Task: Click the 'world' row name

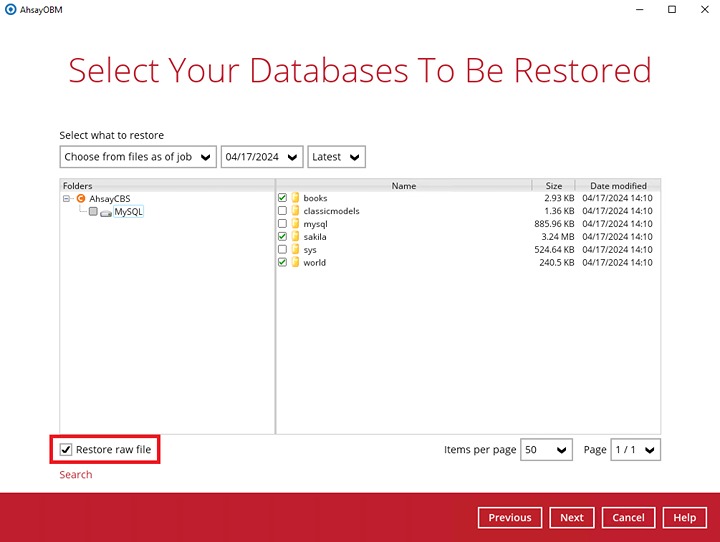Action: [x=315, y=262]
